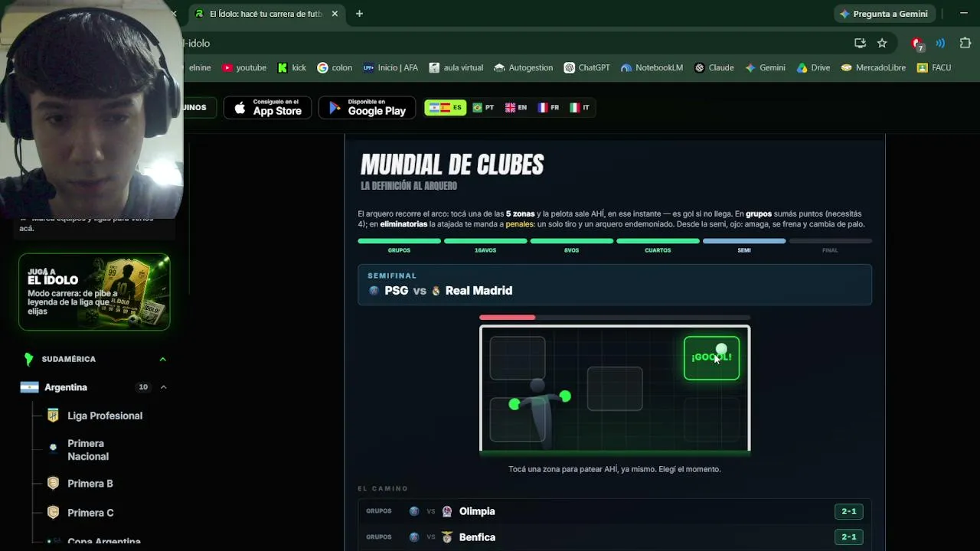The height and width of the screenshot is (551, 980).
Task: Download from the App Store button
Action: pyautogui.click(x=268, y=108)
